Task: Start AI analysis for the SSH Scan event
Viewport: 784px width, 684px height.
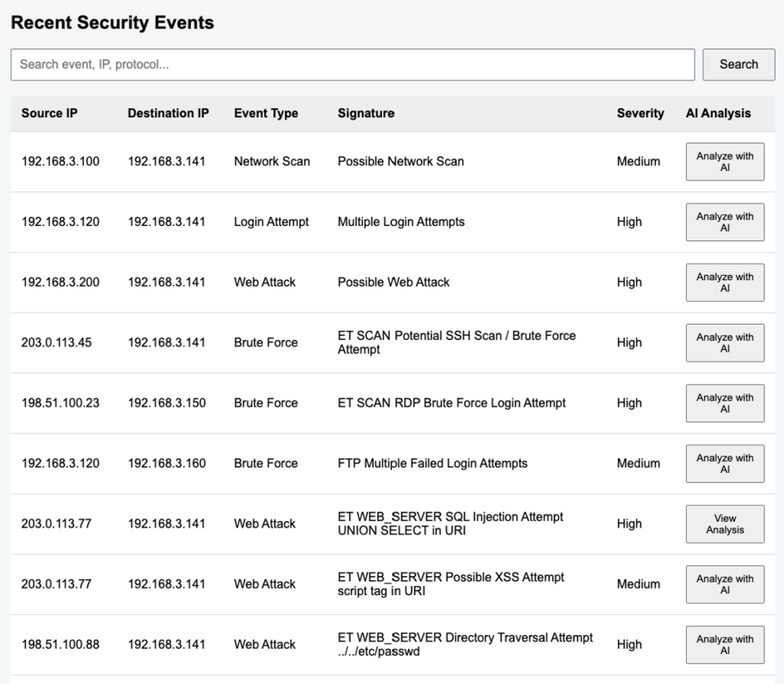Action: (724, 342)
